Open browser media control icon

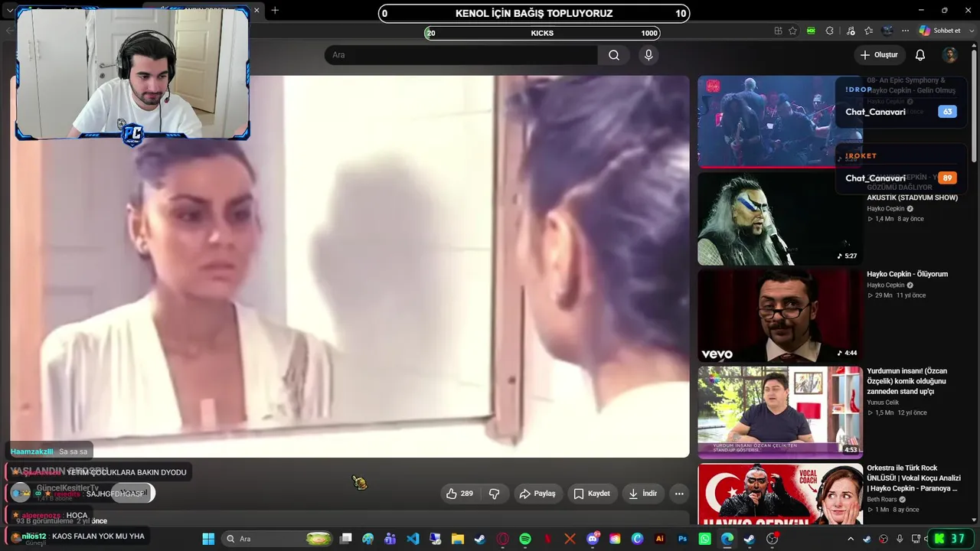tap(851, 31)
